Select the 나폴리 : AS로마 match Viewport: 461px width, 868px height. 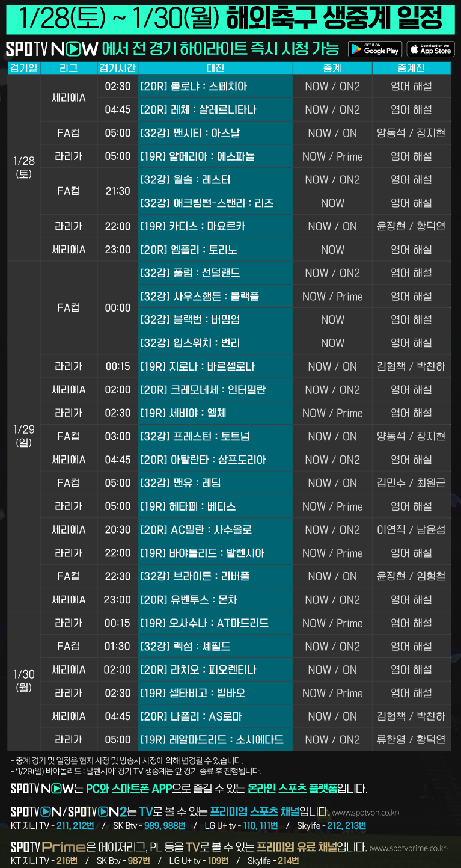[215, 716]
